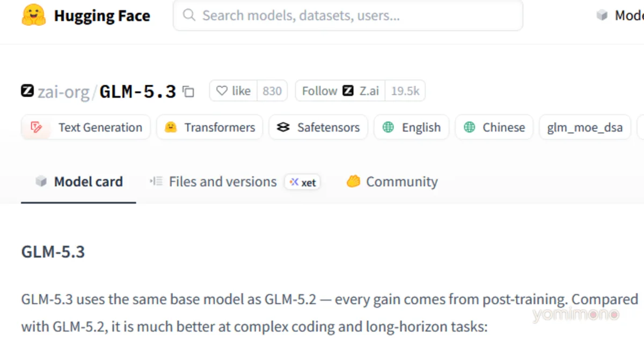Click the Z.ai org avatar before zai-org

[x=28, y=91]
